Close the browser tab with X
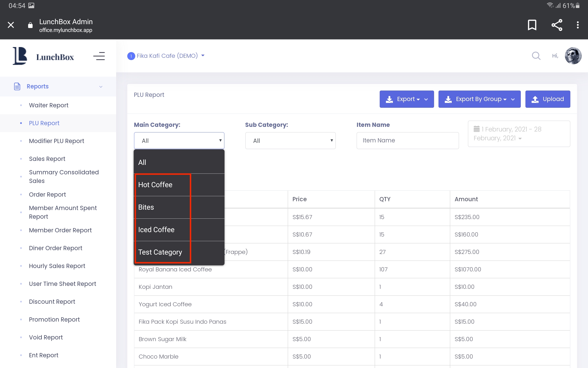Image resolution: width=588 pixels, height=368 pixels. [x=11, y=25]
